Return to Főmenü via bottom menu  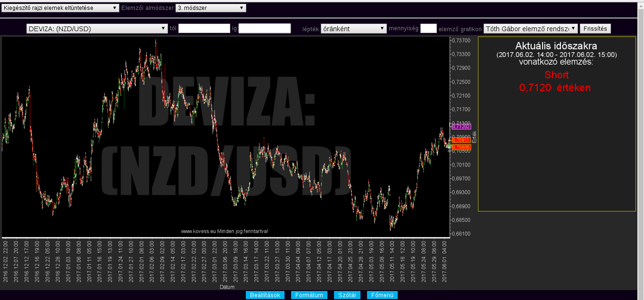(x=382, y=295)
